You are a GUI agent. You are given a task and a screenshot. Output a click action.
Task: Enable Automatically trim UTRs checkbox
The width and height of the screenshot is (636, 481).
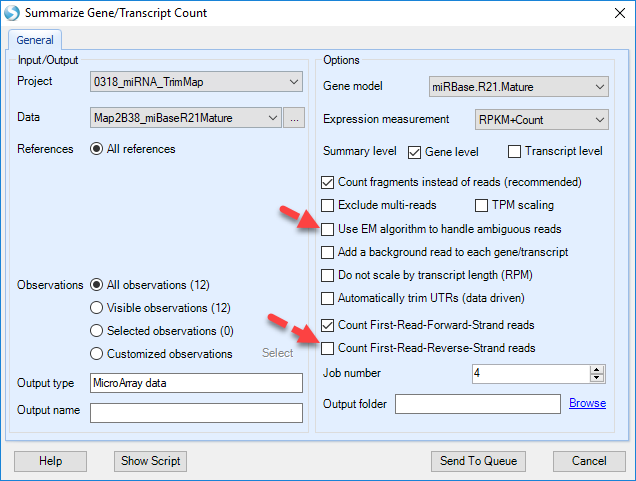(x=327, y=298)
